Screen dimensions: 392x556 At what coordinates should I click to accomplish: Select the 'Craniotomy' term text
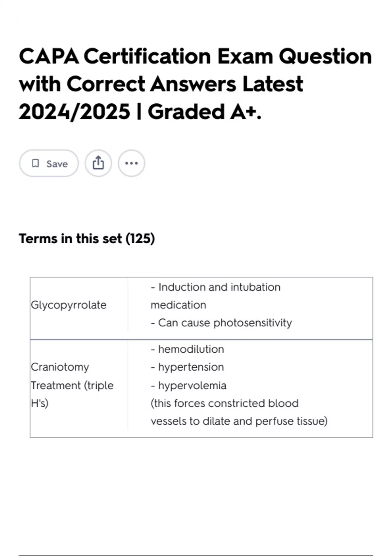[60, 367]
